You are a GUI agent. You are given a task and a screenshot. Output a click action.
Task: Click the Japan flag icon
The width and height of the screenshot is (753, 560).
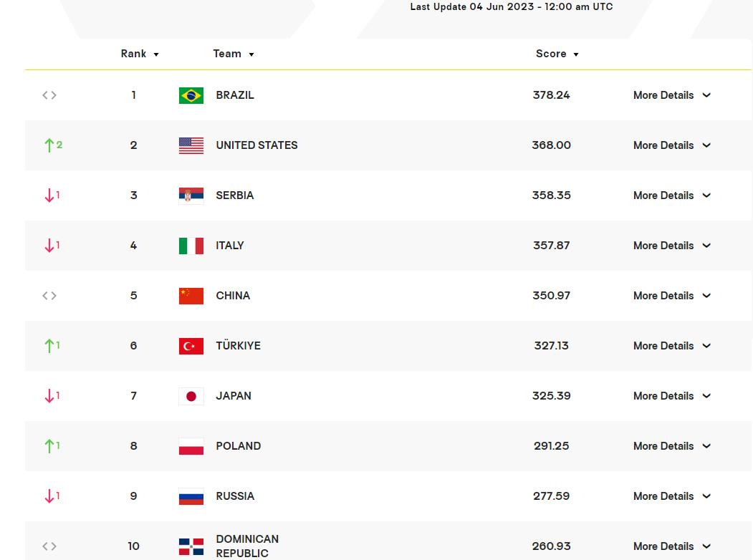click(191, 396)
